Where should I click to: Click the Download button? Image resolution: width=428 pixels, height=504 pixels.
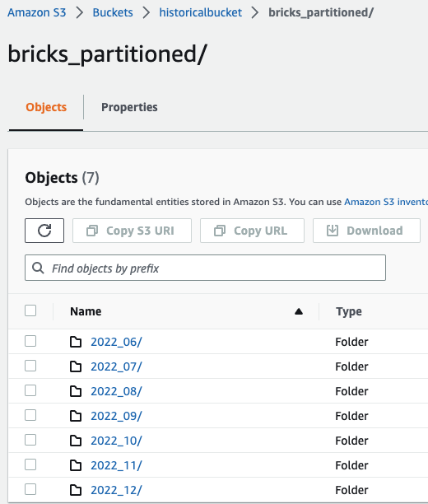click(x=366, y=231)
